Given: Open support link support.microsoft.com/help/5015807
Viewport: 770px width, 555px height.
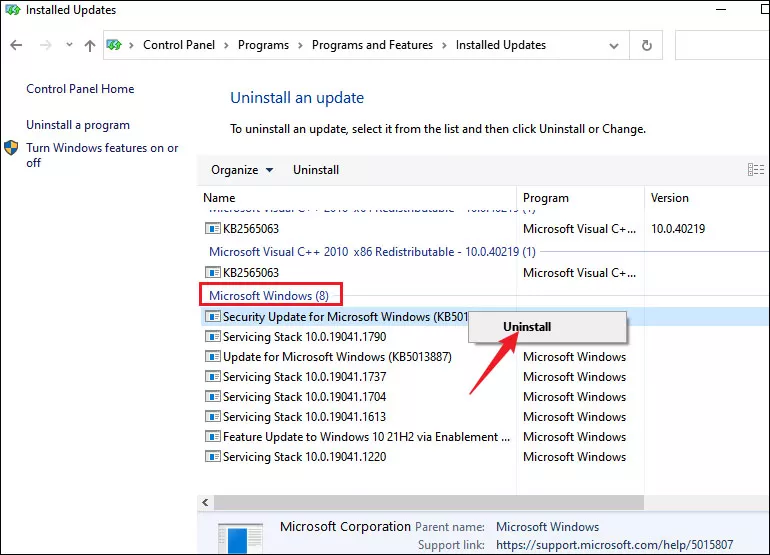Looking at the screenshot, I should [x=614, y=545].
